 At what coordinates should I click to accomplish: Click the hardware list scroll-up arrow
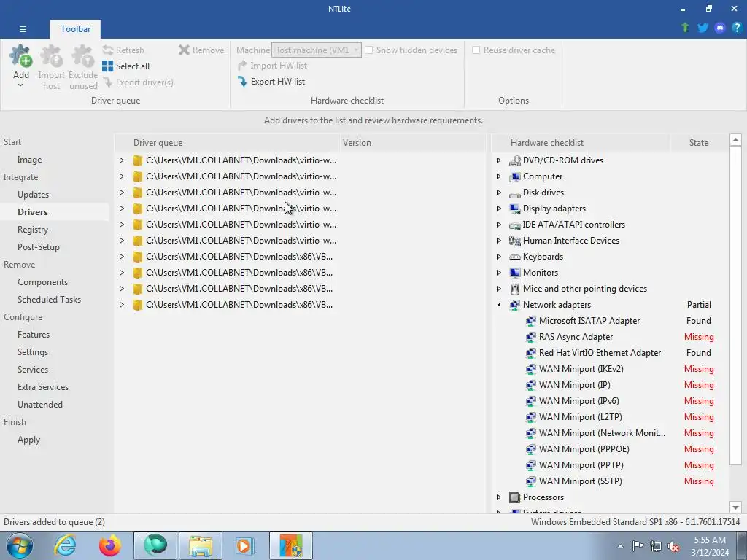point(735,140)
